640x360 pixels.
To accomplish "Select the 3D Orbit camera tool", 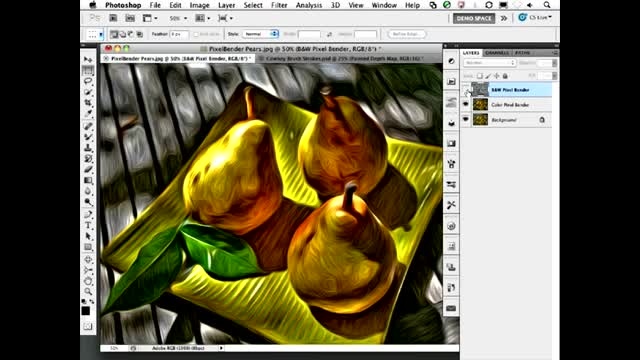I will (88, 270).
